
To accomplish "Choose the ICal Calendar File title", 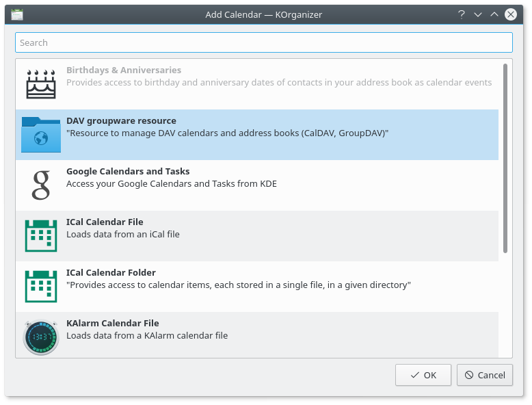I will [x=105, y=222].
